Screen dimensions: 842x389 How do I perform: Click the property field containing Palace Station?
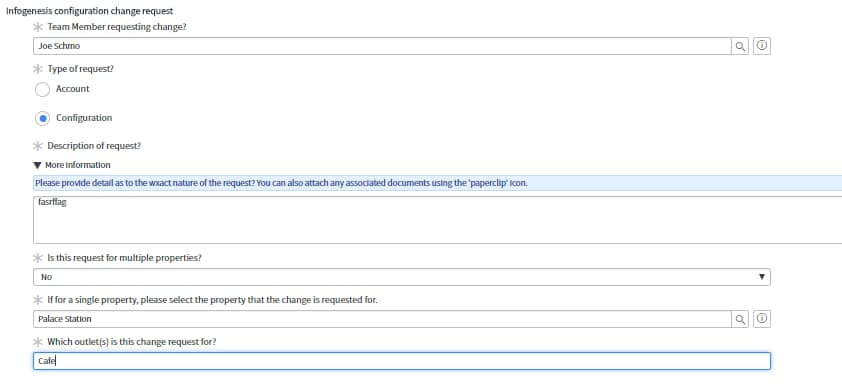(382, 319)
